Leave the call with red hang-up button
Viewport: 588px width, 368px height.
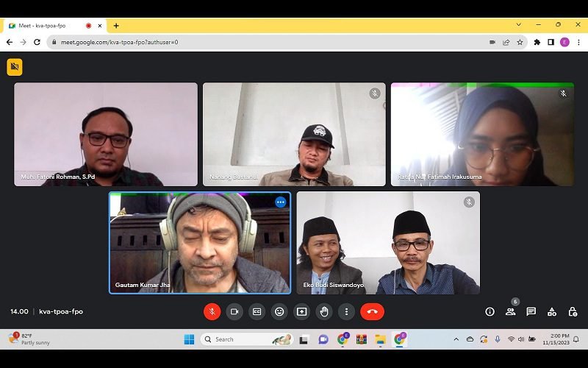pyautogui.click(x=372, y=311)
